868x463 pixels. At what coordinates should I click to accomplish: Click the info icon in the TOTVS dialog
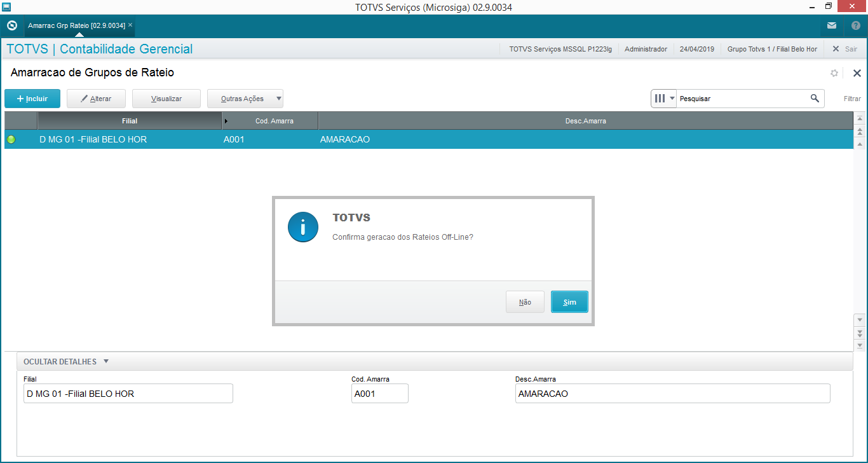pos(302,227)
